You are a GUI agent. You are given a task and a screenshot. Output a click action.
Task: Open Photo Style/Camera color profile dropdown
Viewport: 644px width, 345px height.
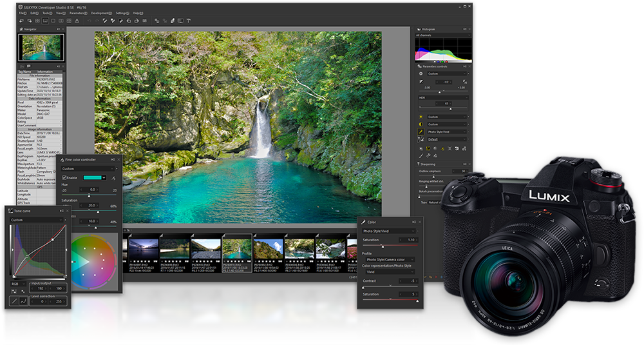[390, 259]
